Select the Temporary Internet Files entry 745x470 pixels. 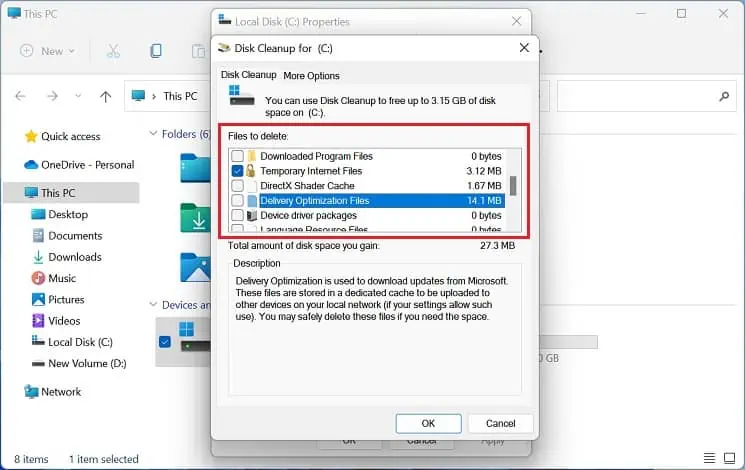pos(311,171)
